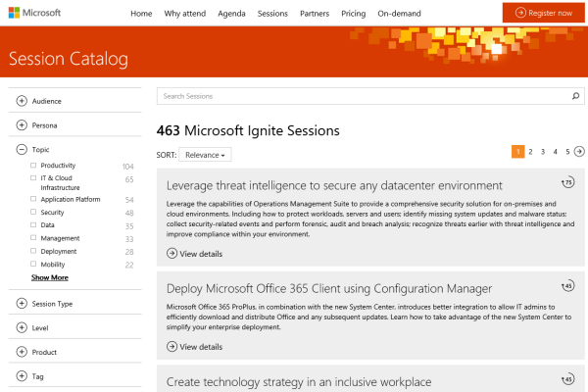Open Deploy Microsoft Office 365 Client session title
This screenshot has width=588, height=392.
tap(329, 288)
